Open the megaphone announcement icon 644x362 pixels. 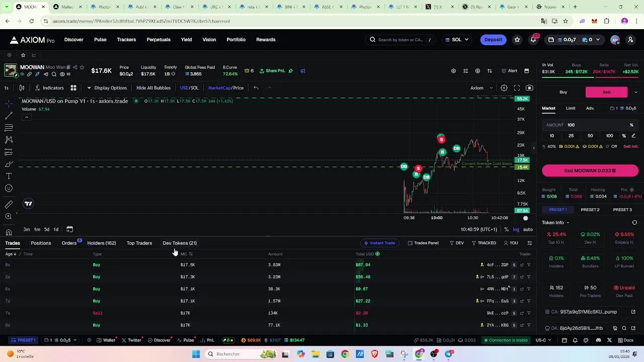[x=303, y=71]
